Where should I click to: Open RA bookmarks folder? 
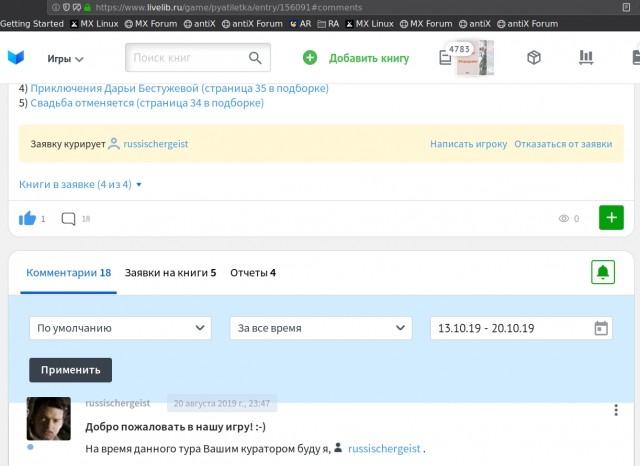click(328, 24)
